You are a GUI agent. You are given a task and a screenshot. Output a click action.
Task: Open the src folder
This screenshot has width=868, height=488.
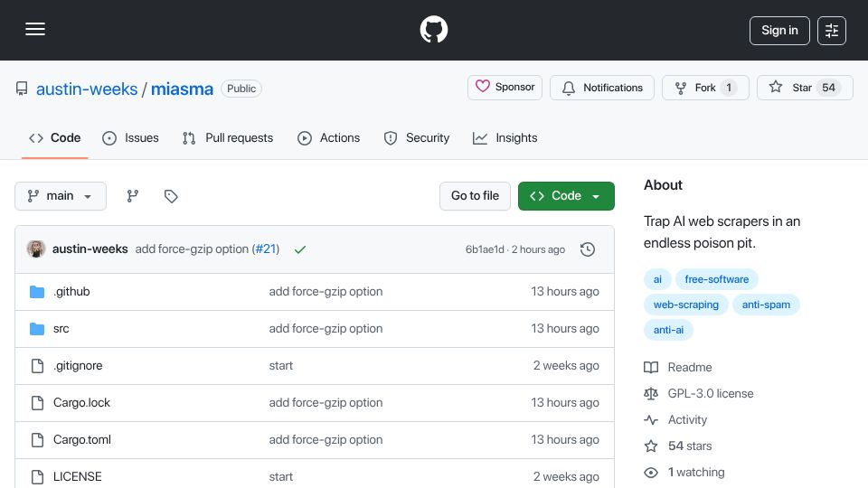(x=61, y=329)
